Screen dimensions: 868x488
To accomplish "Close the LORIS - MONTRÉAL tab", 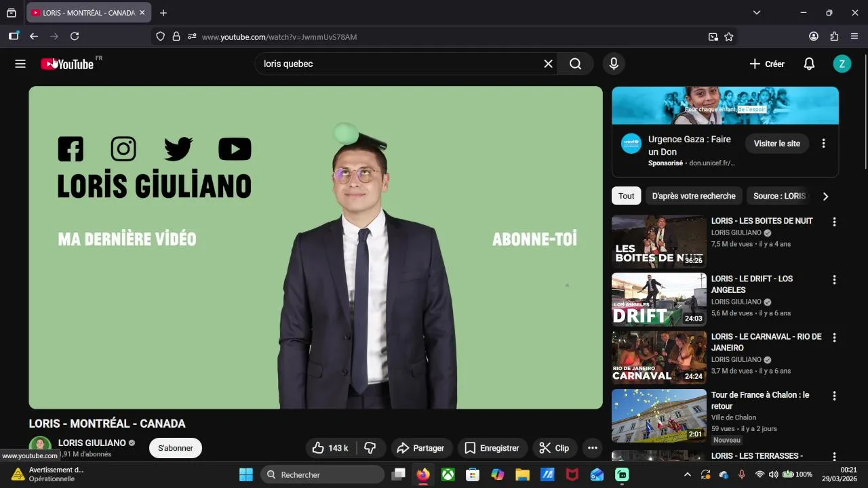I will [142, 13].
